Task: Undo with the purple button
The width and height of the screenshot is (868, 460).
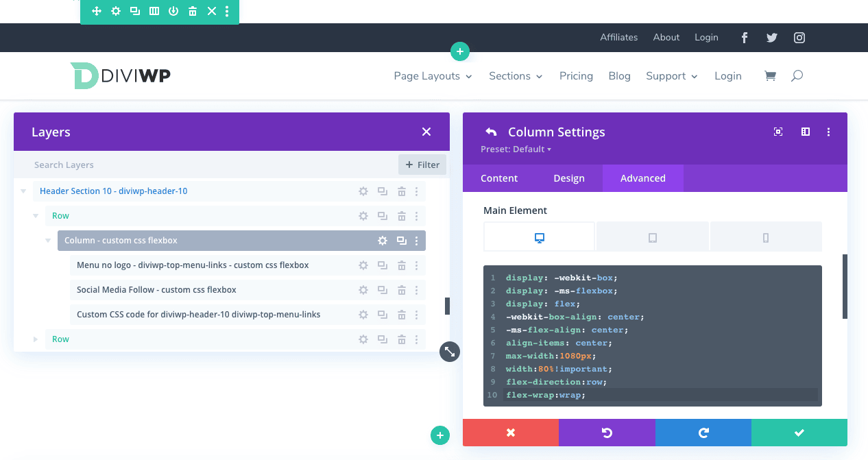Action: (607, 433)
